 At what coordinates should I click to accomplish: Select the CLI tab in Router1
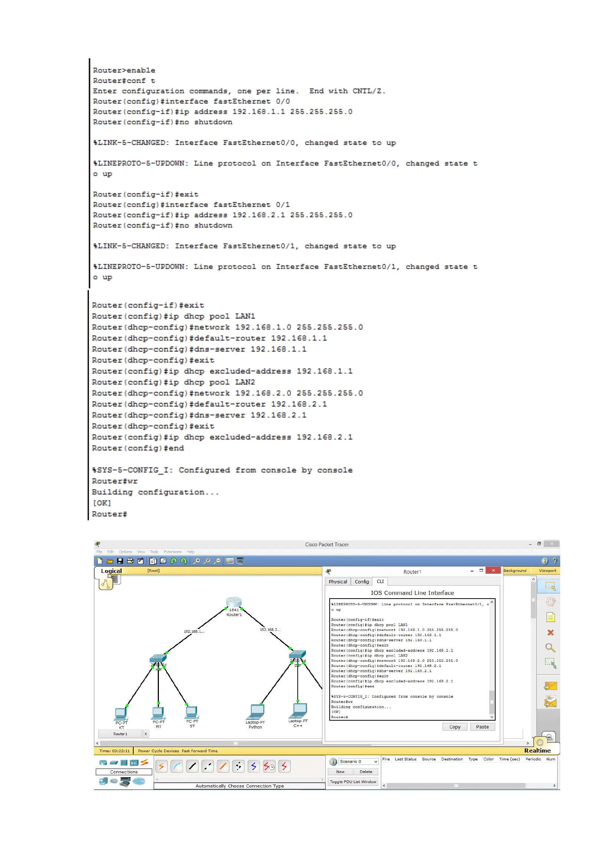[x=380, y=582]
